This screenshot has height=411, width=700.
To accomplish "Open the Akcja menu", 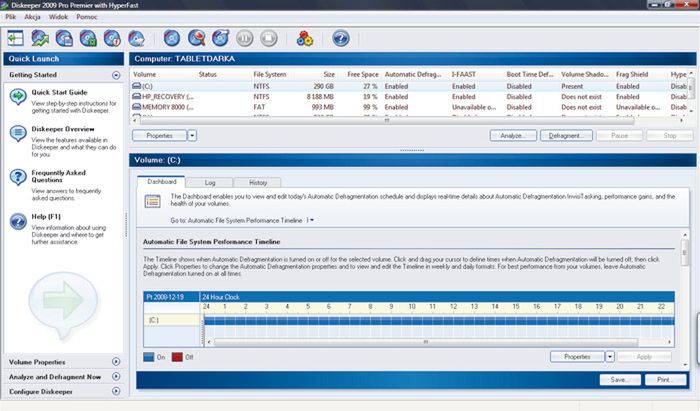I will [x=35, y=18].
